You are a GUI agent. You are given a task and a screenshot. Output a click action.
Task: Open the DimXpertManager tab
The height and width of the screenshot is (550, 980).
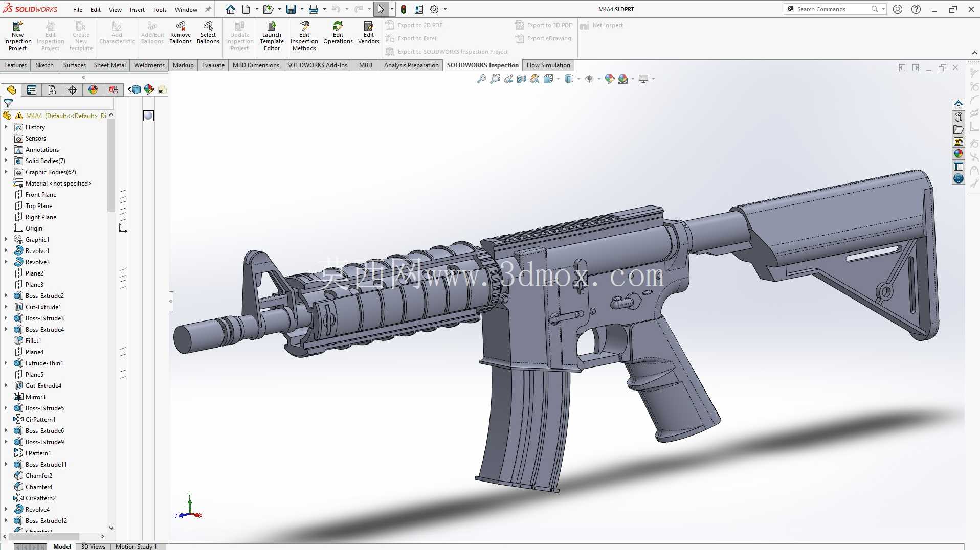pyautogui.click(x=73, y=90)
